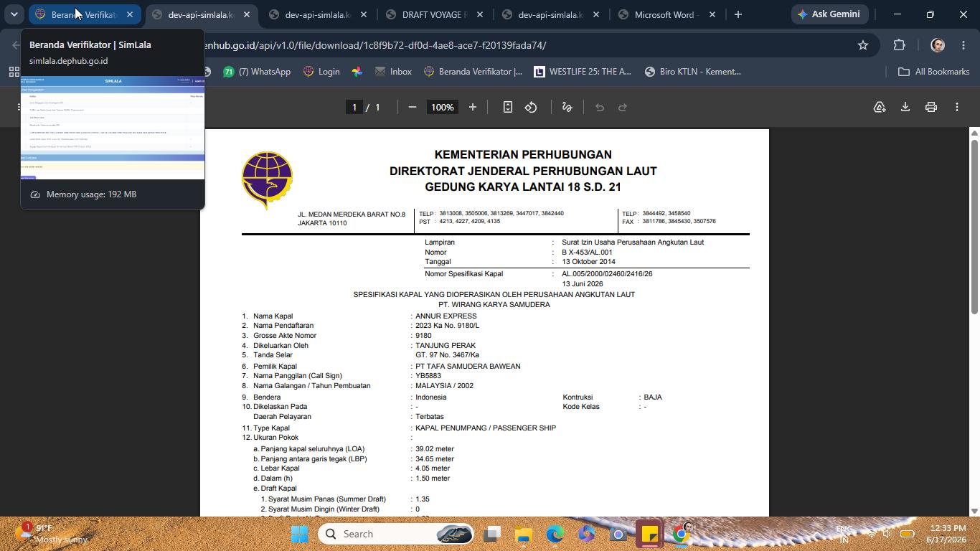The width and height of the screenshot is (980, 551).
Task: Click the heading KEMENTERIAN PERHUBUNGAN
Action: pyautogui.click(x=523, y=155)
